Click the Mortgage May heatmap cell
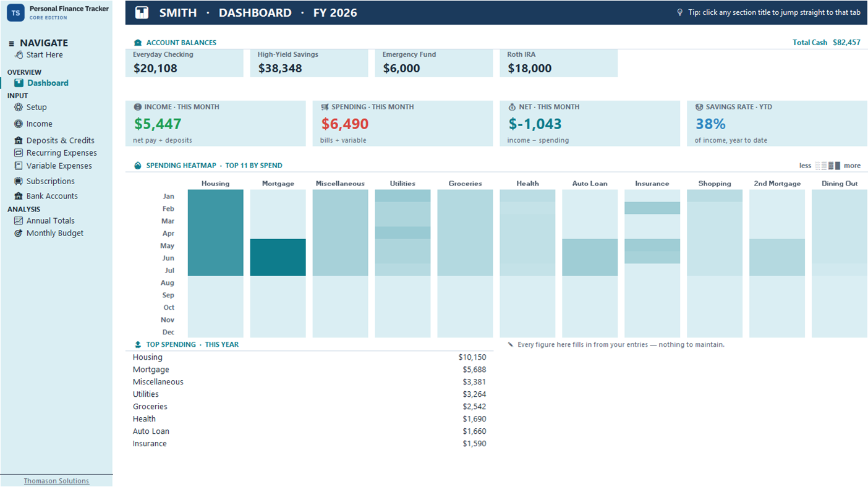 tap(278, 245)
